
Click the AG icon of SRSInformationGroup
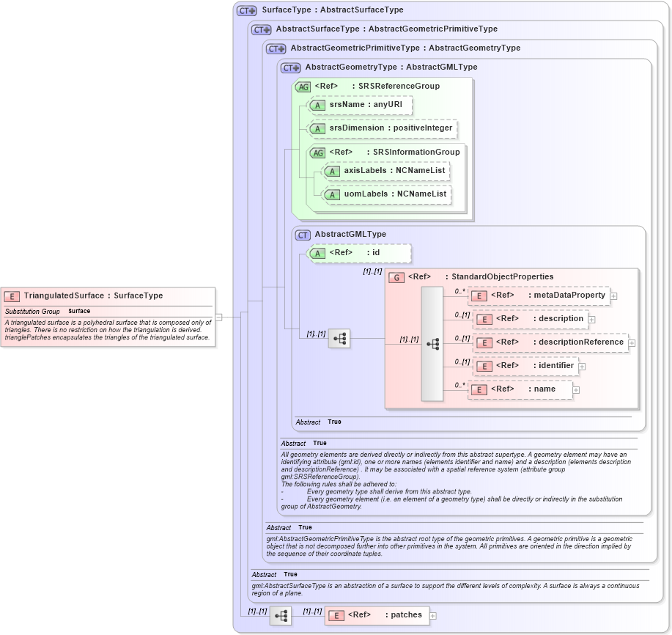(317, 153)
